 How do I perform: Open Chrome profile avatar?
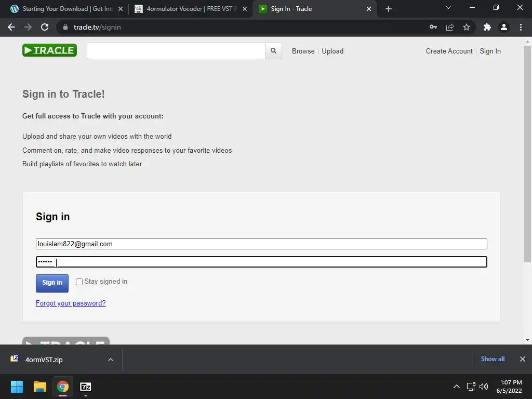click(504, 27)
